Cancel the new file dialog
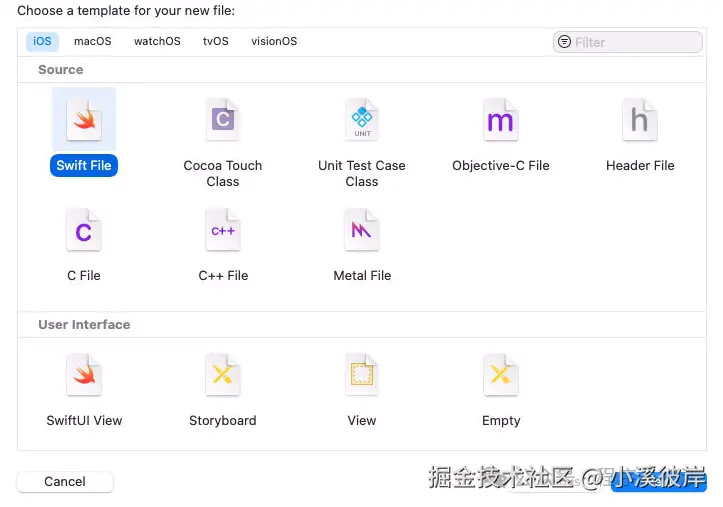Viewport: 723px width, 507px height. [65, 482]
